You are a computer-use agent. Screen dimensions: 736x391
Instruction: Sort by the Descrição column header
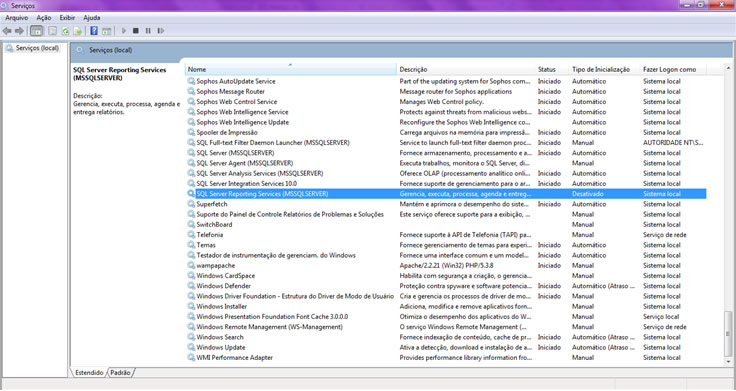tap(466, 69)
